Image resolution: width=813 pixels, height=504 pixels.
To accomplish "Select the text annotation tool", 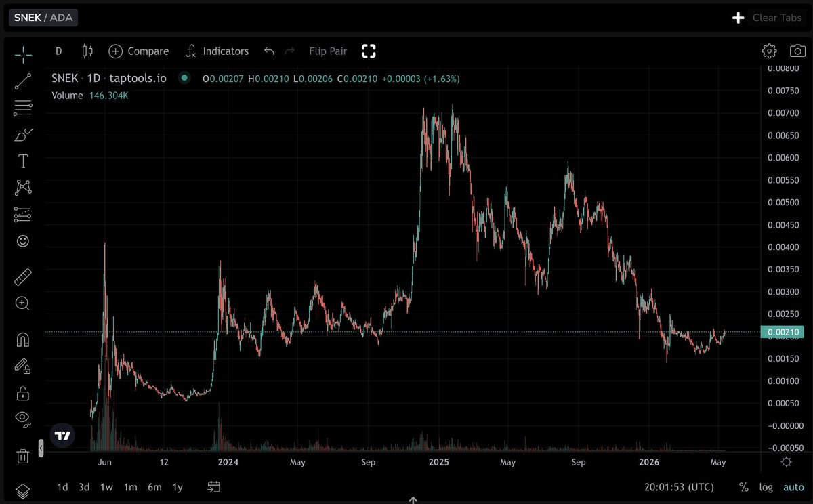I will pyautogui.click(x=23, y=161).
